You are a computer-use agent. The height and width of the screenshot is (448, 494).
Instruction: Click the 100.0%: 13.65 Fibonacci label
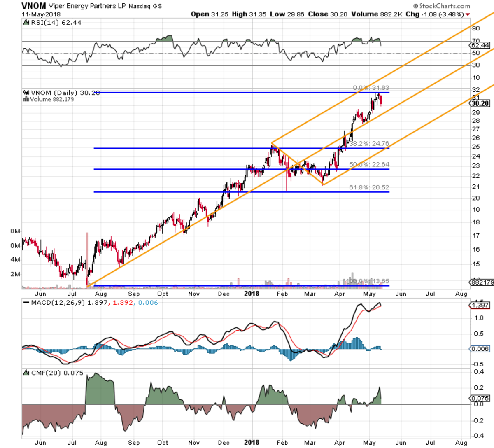368,281
